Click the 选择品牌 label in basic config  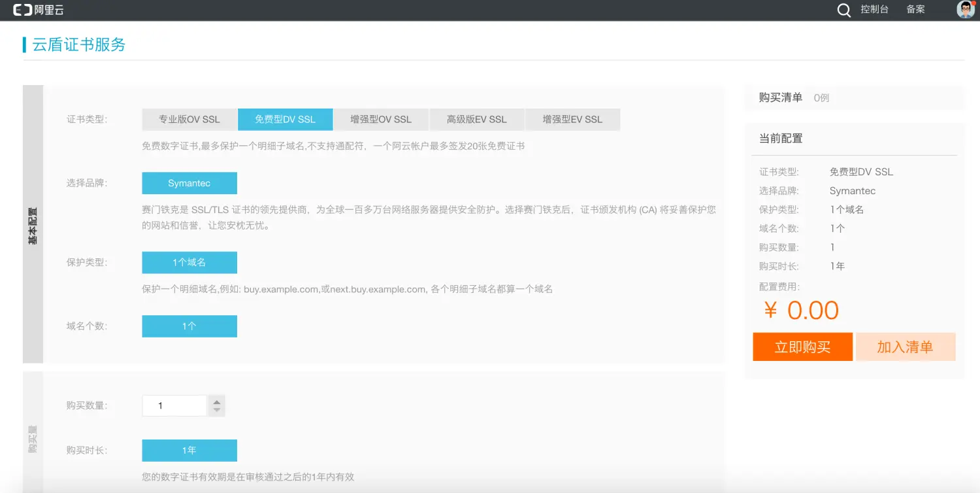point(87,183)
